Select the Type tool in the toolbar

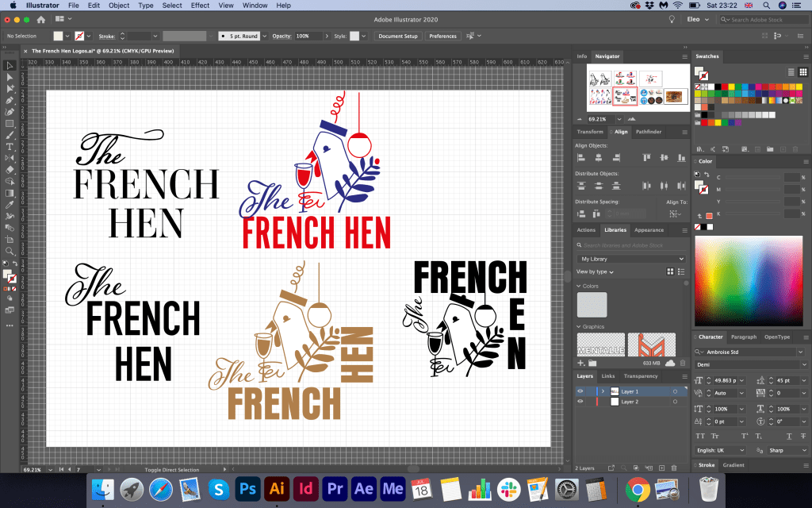(x=10, y=147)
